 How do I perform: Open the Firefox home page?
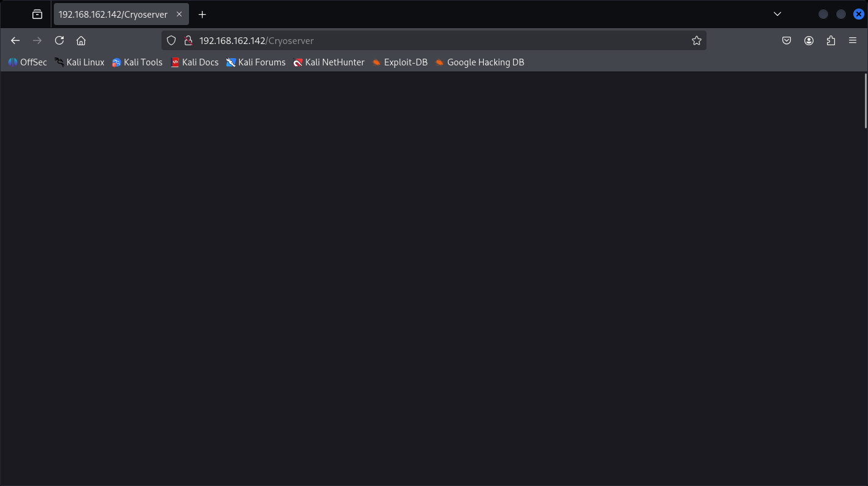click(81, 40)
